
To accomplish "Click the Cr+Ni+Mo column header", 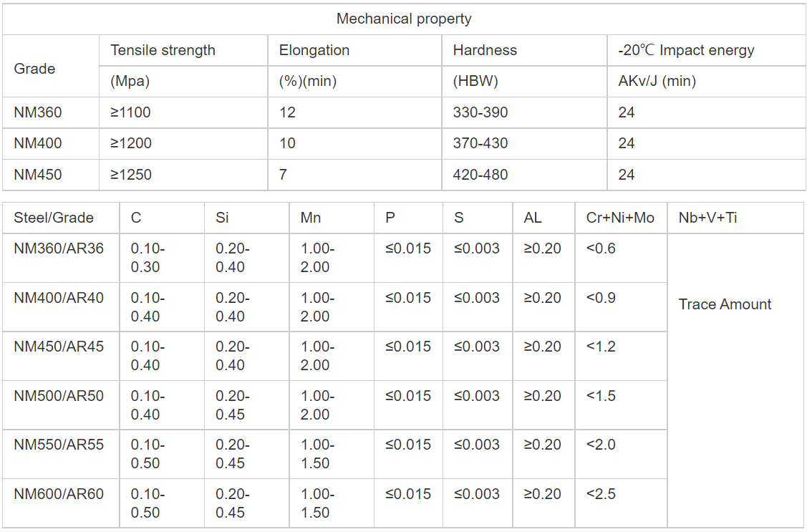I will (x=620, y=218).
